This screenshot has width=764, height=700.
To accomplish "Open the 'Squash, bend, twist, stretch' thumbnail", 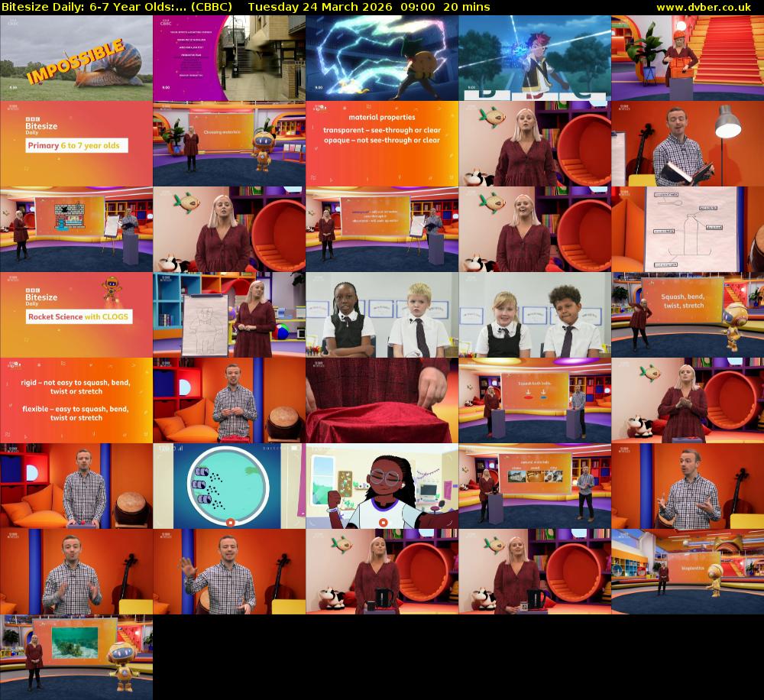I will [x=688, y=315].
